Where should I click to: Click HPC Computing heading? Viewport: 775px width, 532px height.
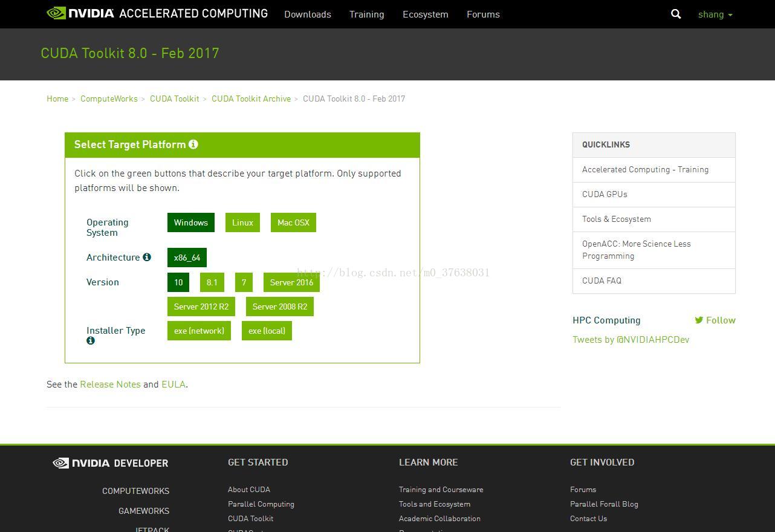[606, 320]
